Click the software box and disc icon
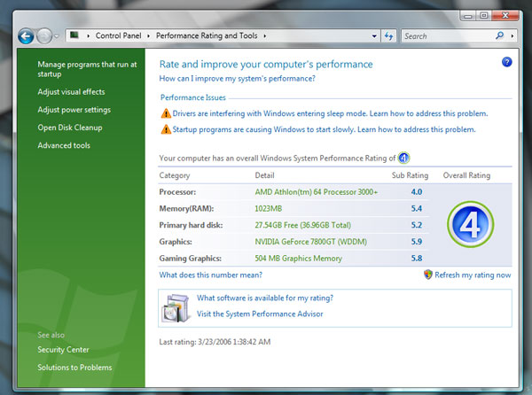 pyautogui.click(x=176, y=308)
